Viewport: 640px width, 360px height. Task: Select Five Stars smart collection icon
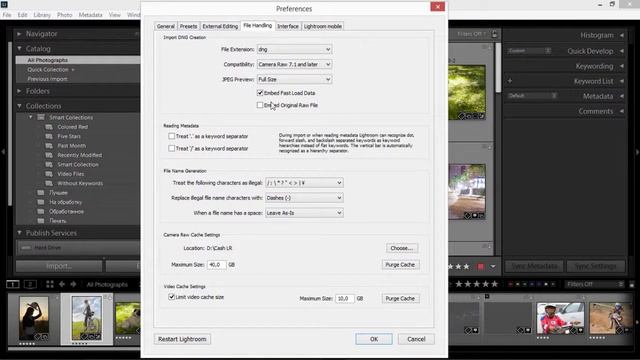[x=49, y=136]
